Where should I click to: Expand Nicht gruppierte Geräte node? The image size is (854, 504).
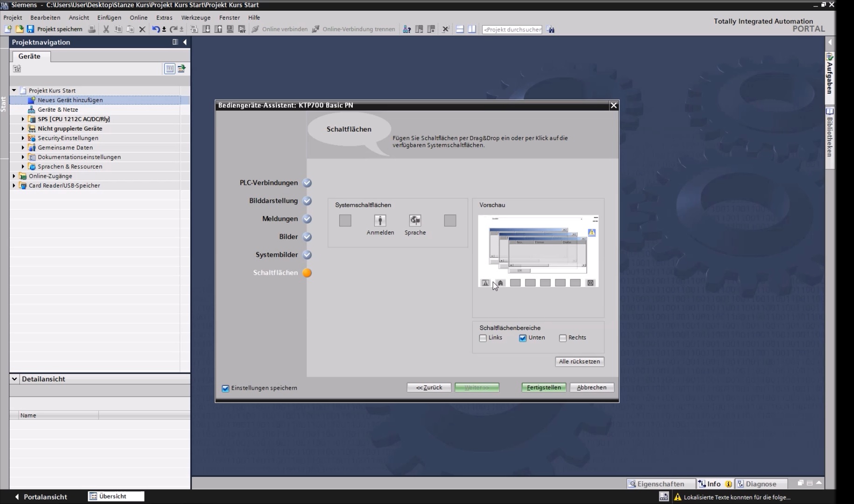click(x=23, y=128)
